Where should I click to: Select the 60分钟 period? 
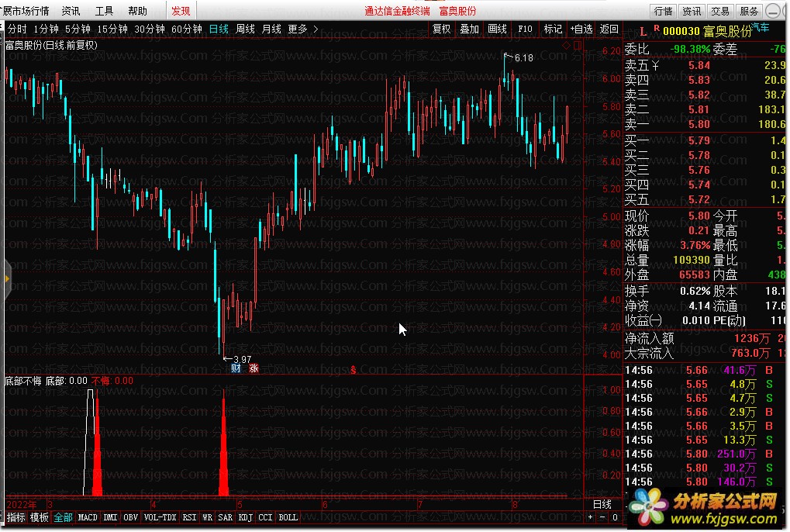187,29
